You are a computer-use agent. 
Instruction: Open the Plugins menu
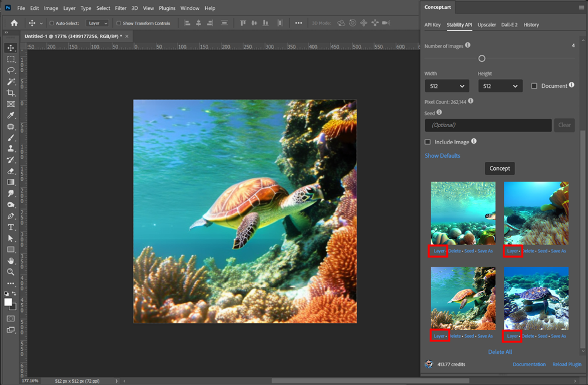click(x=167, y=8)
